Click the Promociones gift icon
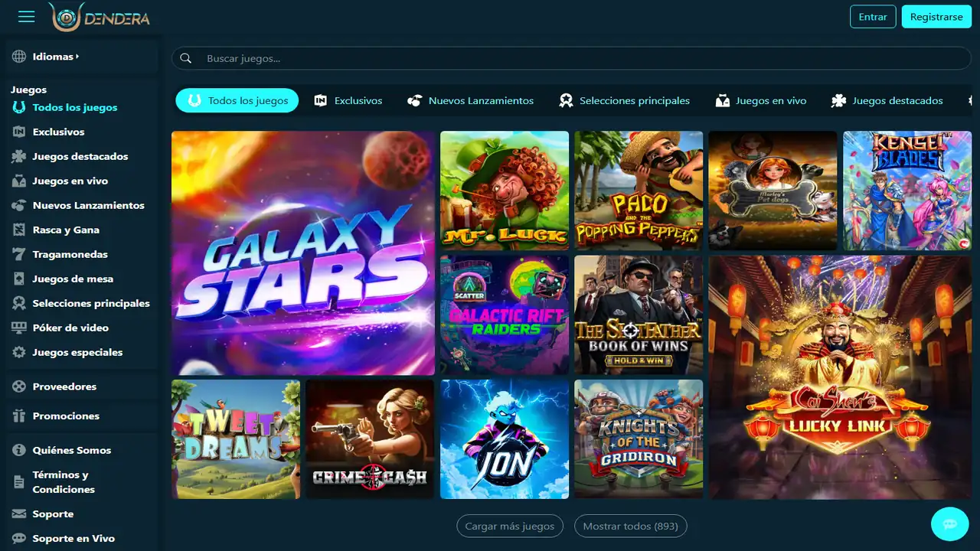The width and height of the screenshot is (980, 551). (19, 416)
